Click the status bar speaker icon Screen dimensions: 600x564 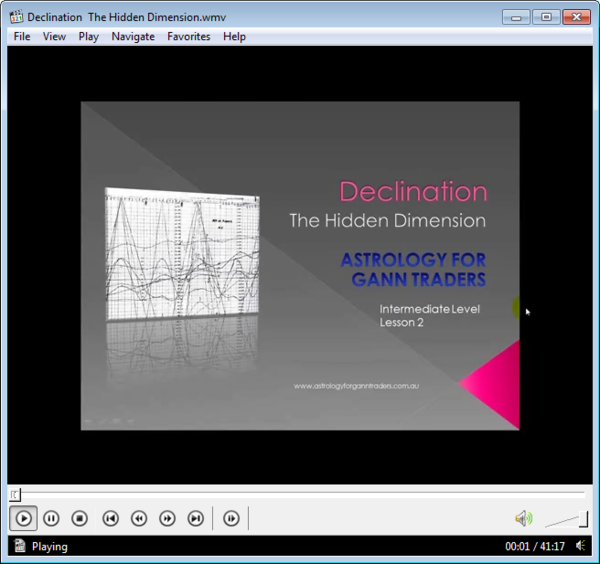tap(581, 547)
